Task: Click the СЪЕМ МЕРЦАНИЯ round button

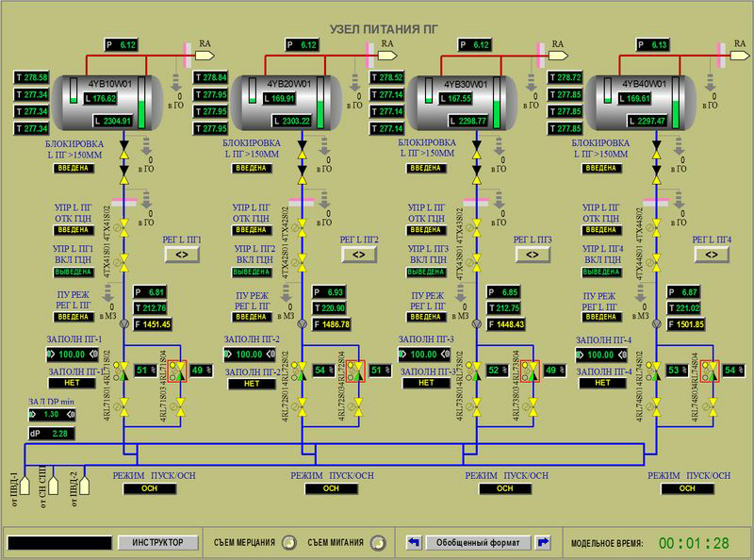Action: pyautogui.click(x=289, y=543)
